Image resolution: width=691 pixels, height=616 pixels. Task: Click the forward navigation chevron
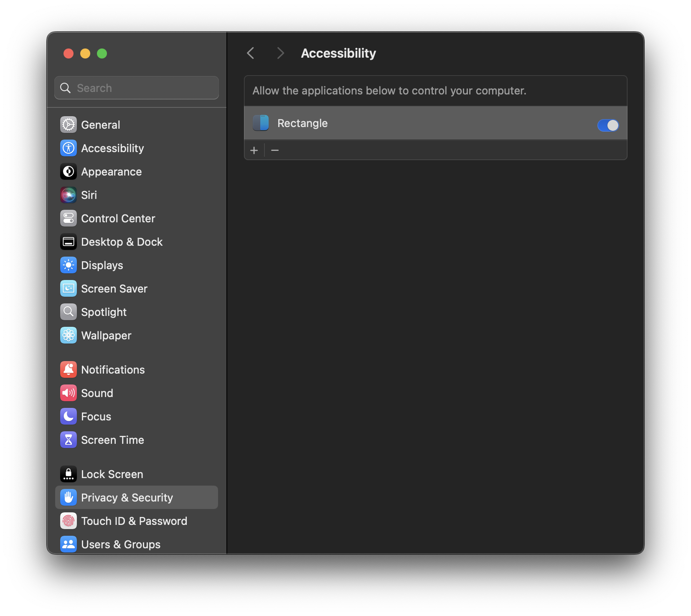(280, 53)
